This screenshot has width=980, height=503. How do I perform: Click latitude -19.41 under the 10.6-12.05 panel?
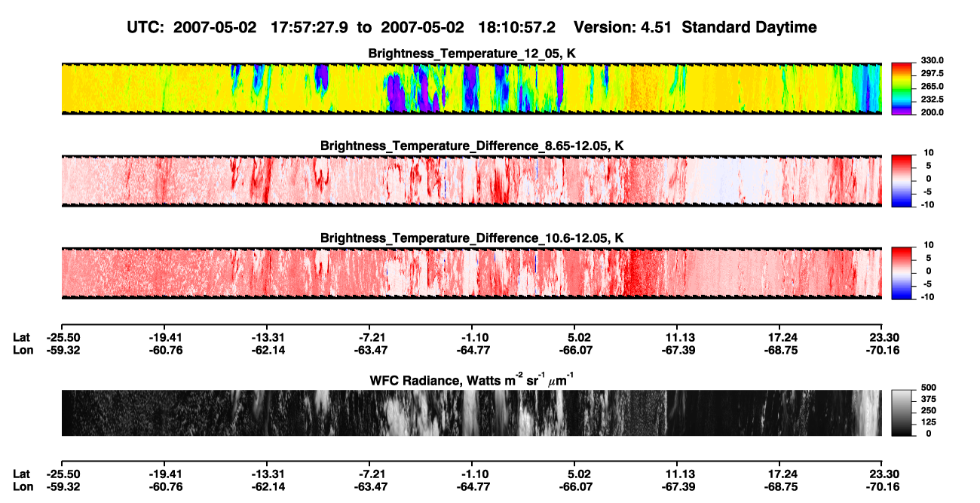164,337
